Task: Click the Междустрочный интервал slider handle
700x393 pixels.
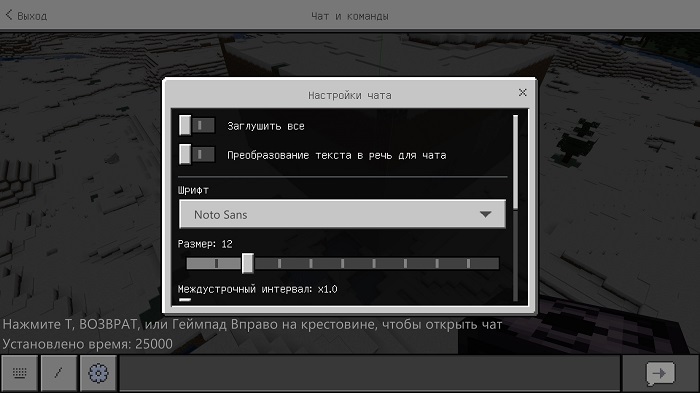Action: tap(185, 300)
